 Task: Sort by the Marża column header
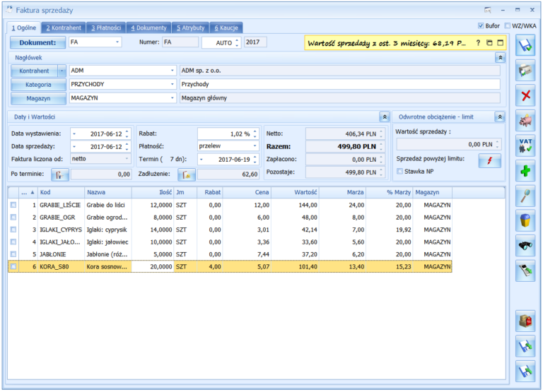[x=342, y=192]
